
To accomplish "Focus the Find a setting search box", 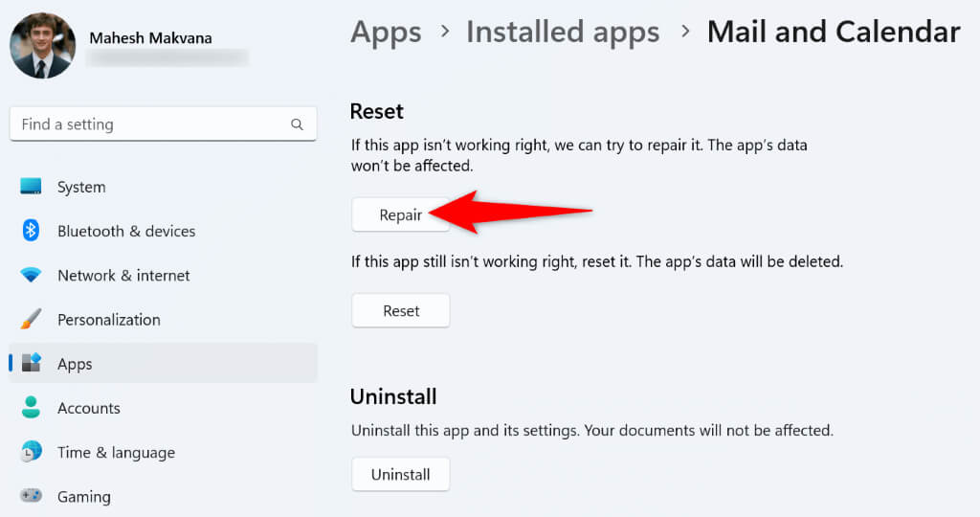I will point(153,124).
